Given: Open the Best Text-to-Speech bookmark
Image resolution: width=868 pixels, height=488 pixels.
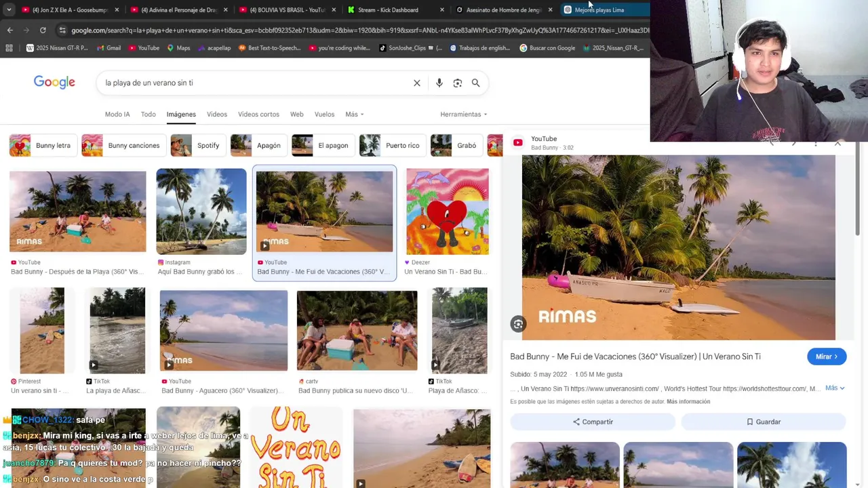Looking at the screenshot, I should tap(269, 47).
